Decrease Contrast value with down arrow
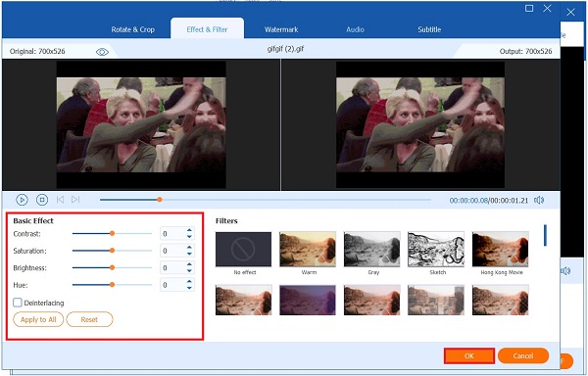This screenshot has height=376, width=588. coord(189,237)
